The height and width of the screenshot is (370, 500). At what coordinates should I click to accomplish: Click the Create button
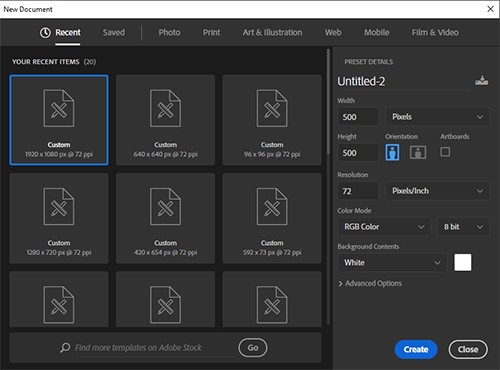(x=416, y=349)
